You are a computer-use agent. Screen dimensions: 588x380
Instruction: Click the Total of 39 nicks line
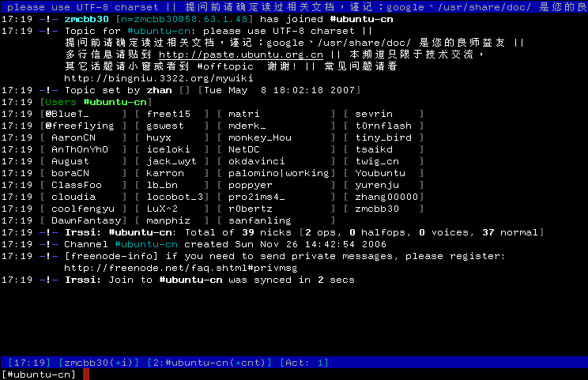click(303, 233)
